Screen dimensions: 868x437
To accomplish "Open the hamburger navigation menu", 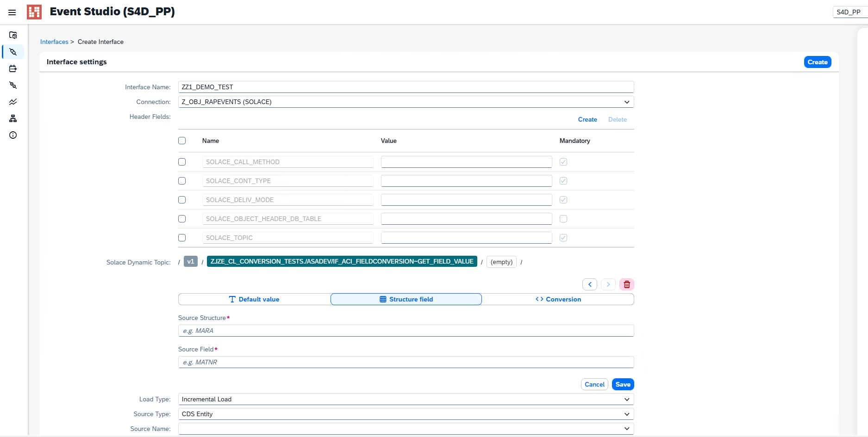I will click(x=12, y=12).
